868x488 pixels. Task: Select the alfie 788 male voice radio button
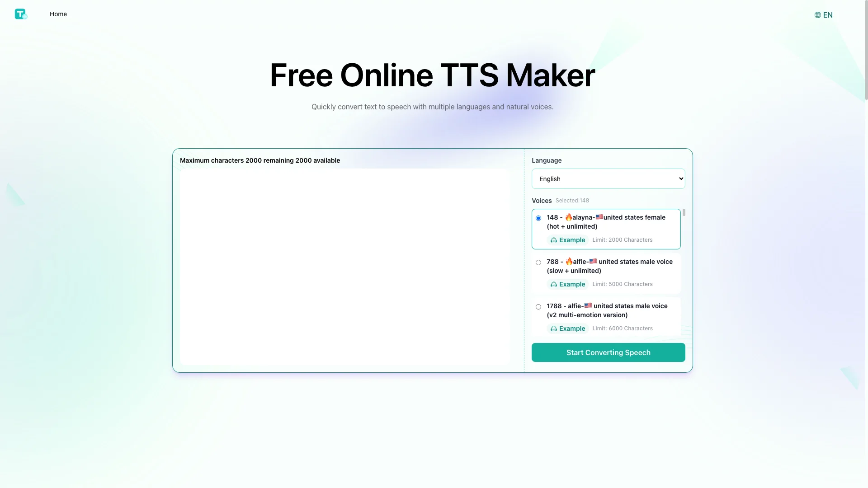pos(538,262)
